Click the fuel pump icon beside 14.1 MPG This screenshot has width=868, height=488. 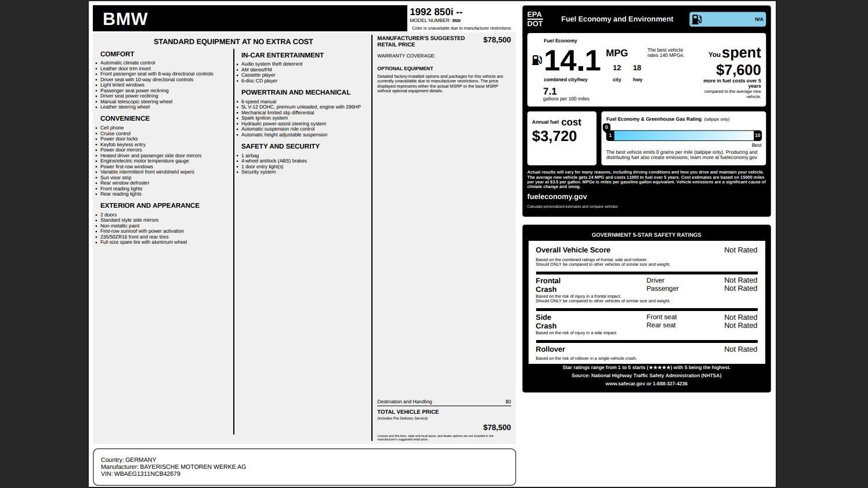(x=537, y=60)
